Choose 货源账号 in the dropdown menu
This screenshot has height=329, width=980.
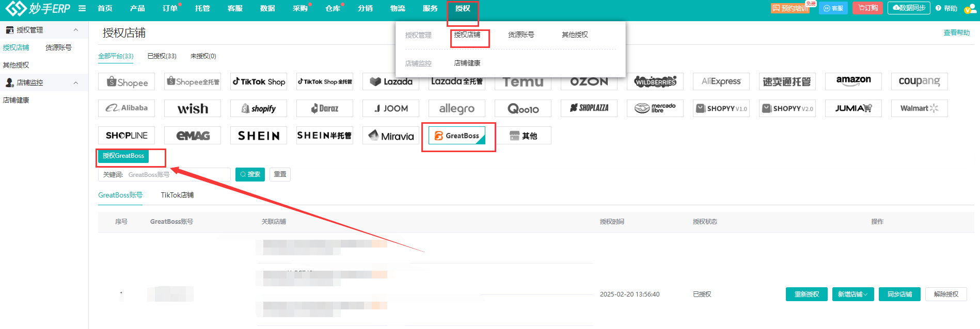pos(521,35)
